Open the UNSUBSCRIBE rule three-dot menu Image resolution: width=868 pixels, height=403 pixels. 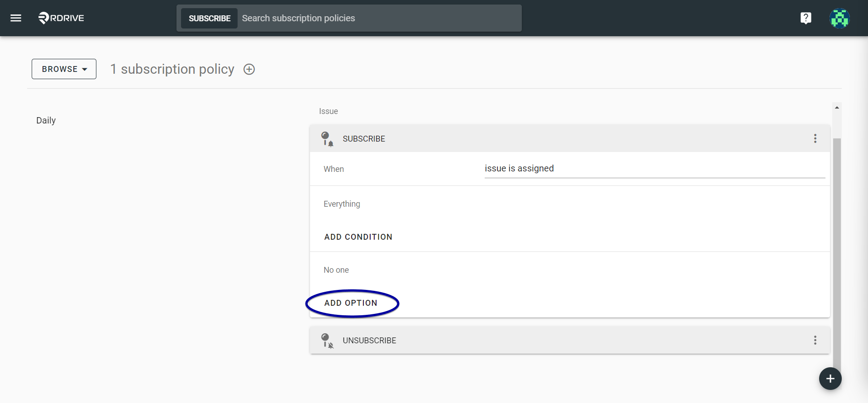coord(815,340)
